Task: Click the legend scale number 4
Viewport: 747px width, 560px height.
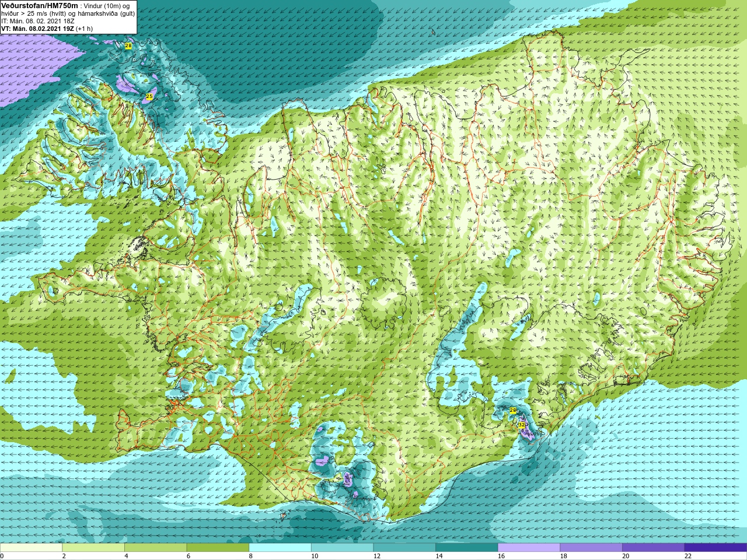Action: click(x=126, y=556)
